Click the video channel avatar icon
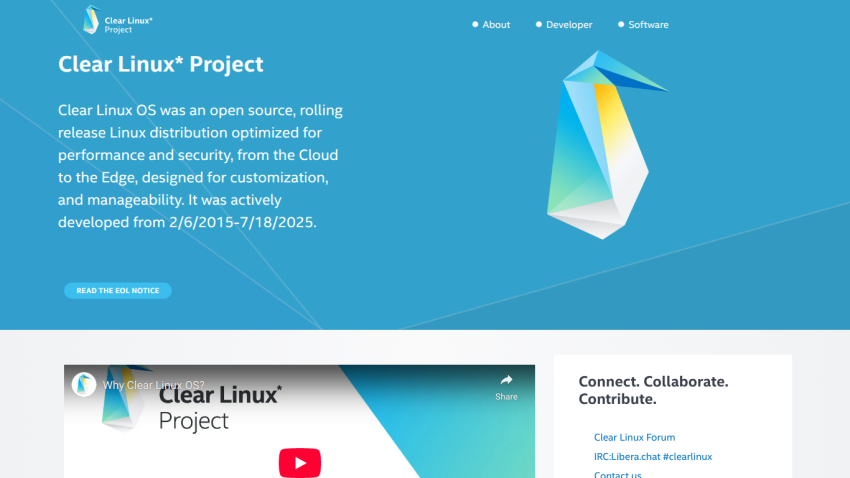 84,385
